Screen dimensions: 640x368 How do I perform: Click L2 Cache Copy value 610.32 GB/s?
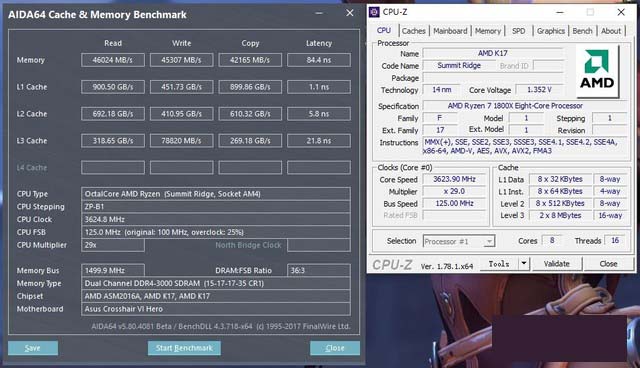[x=250, y=114]
